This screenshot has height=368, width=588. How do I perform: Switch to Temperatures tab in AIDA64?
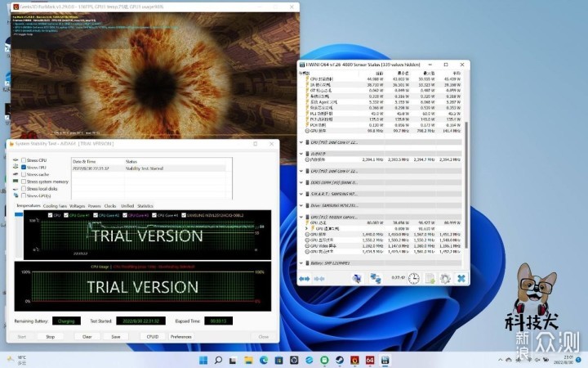click(x=29, y=206)
